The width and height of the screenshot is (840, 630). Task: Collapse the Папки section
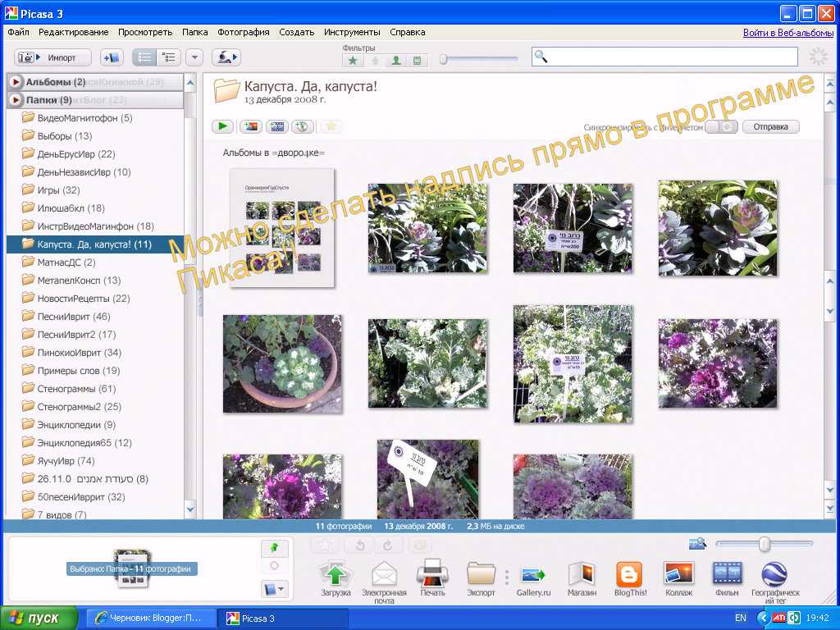coord(16,100)
